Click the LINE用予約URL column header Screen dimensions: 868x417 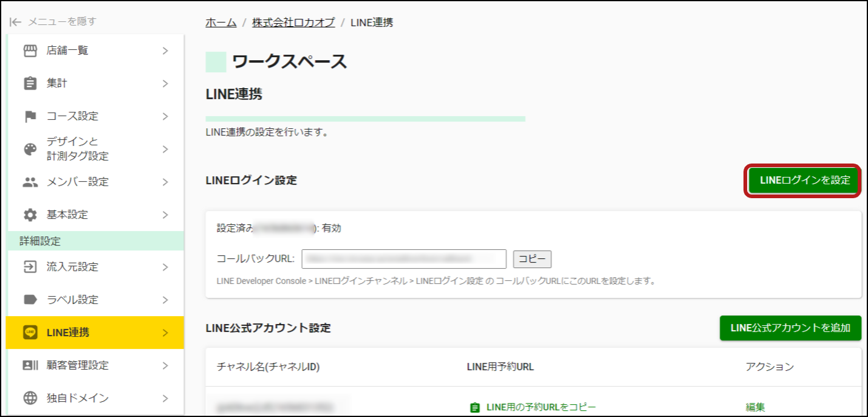click(x=500, y=367)
